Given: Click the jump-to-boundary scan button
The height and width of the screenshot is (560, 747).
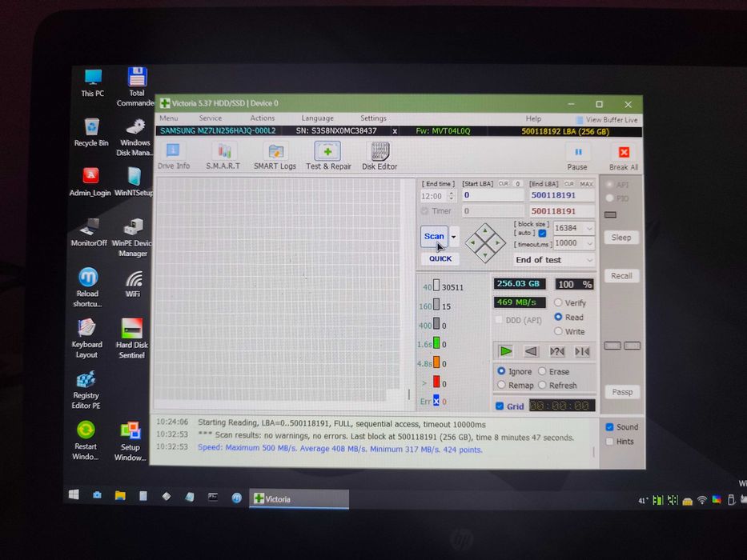Looking at the screenshot, I should point(582,351).
